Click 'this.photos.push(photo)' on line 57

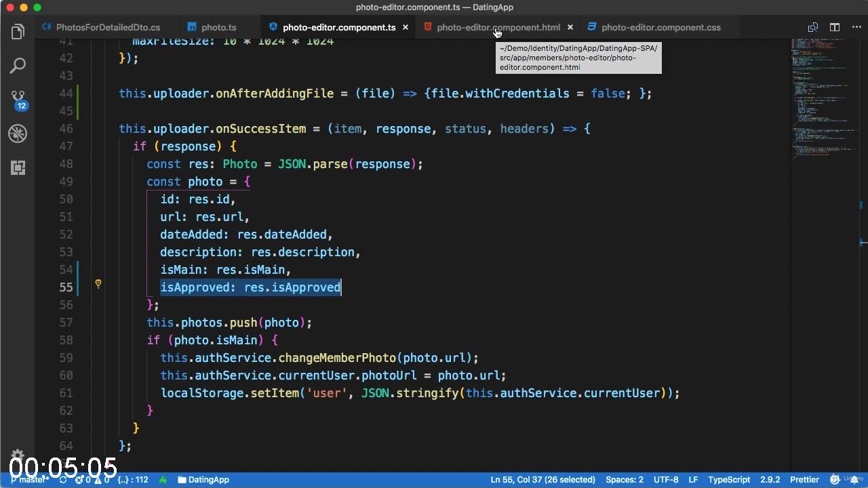[226, 323]
